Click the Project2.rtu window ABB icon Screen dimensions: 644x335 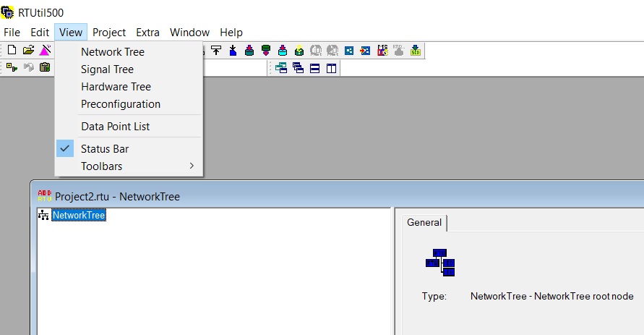coord(44,195)
